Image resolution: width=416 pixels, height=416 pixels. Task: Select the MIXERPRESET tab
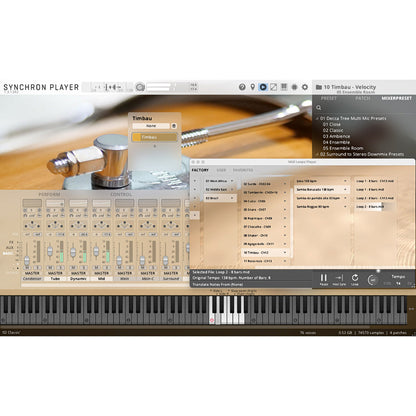pyautogui.click(x=397, y=98)
